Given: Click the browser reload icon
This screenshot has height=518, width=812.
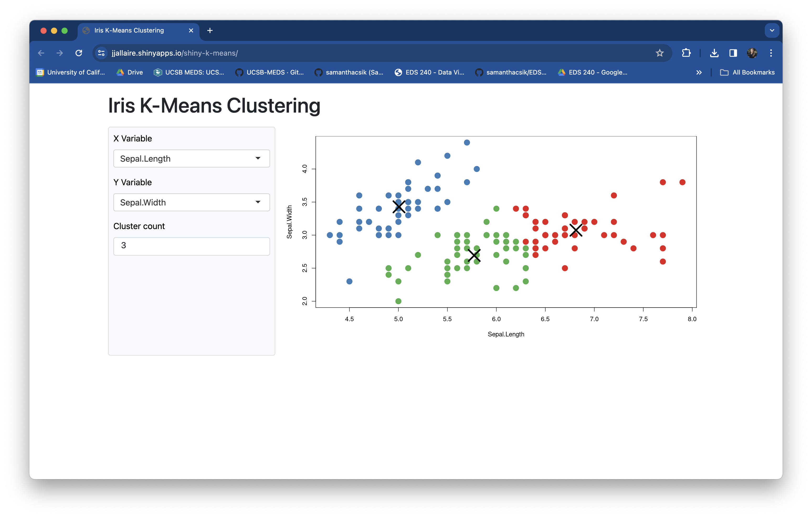Looking at the screenshot, I should pyautogui.click(x=79, y=53).
